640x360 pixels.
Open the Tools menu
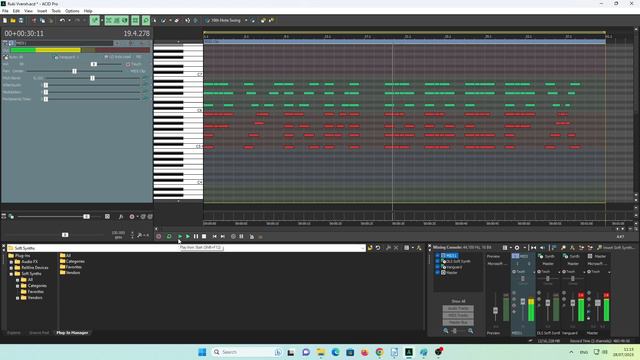pyautogui.click(x=56, y=11)
